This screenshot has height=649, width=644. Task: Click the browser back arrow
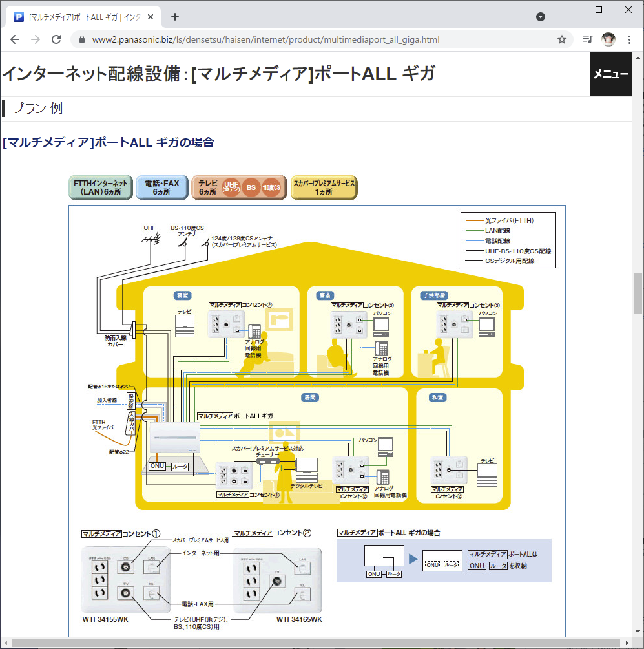15,39
